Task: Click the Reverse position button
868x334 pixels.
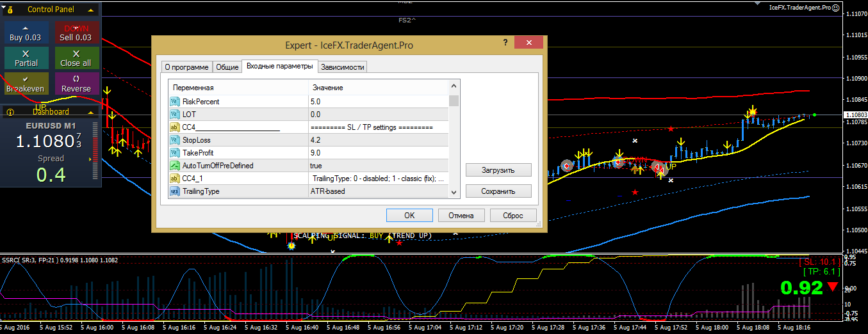Action: [x=76, y=84]
